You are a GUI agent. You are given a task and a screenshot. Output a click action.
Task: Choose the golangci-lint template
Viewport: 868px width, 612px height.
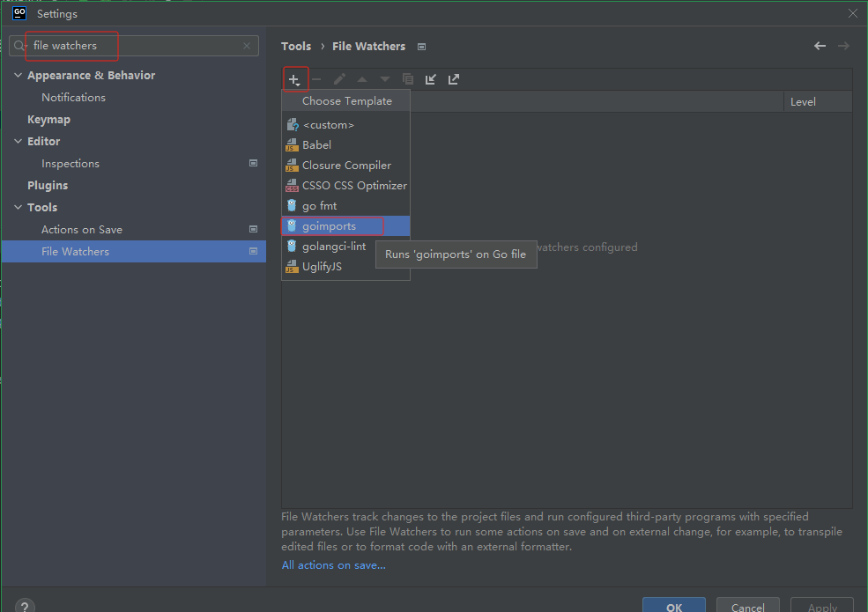333,247
